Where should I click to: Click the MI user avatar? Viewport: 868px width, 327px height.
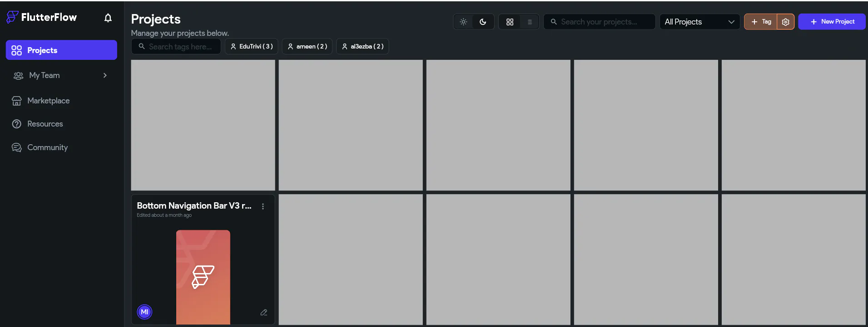144,312
